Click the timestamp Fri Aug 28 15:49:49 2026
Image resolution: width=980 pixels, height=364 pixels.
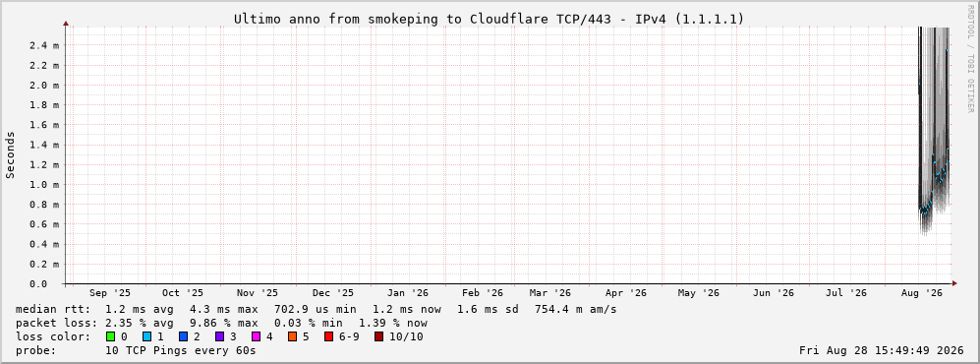[x=882, y=351]
